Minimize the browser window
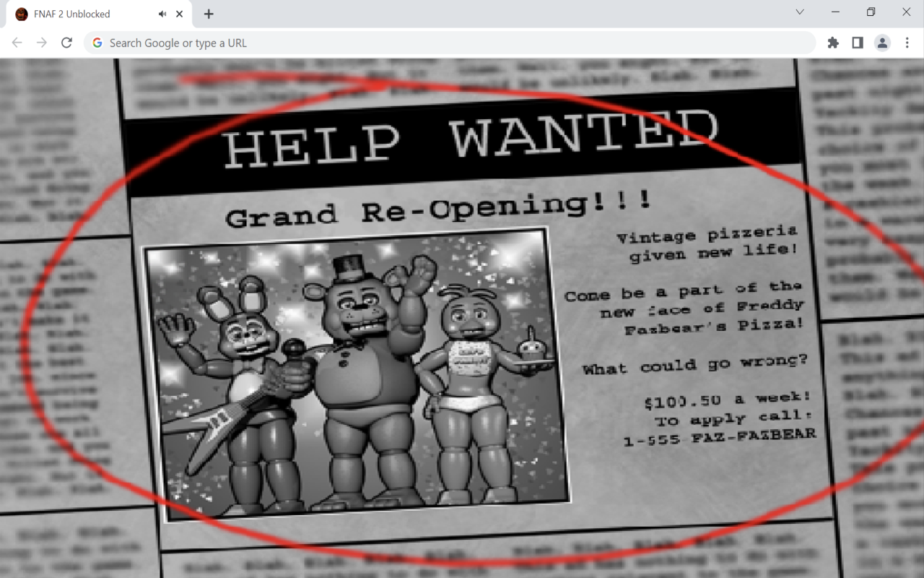The width and height of the screenshot is (924, 578). [835, 12]
